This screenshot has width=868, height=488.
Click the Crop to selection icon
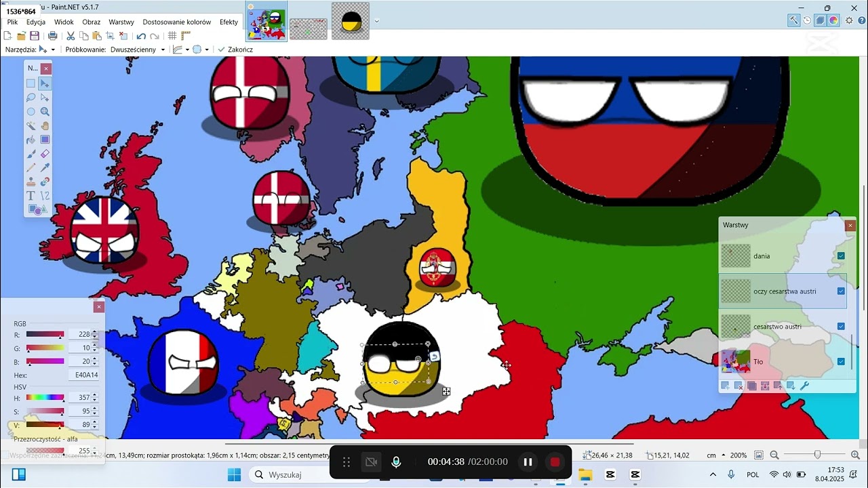110,36
